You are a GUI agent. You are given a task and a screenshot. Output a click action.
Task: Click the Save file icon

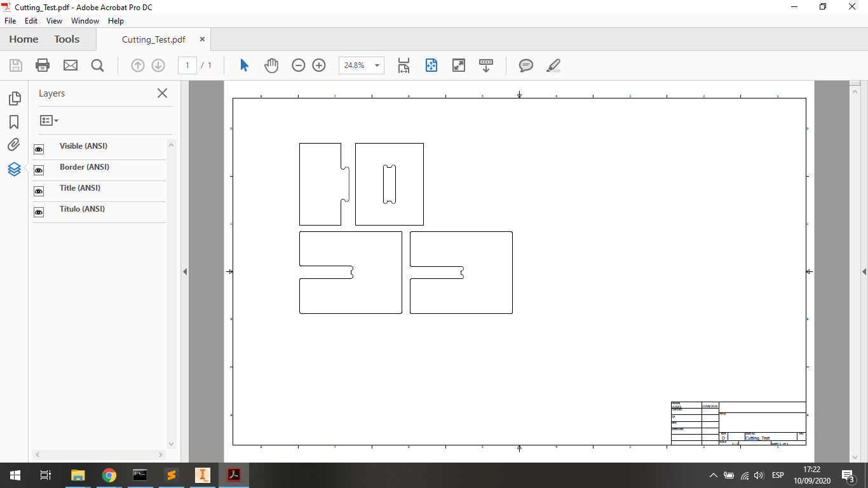[16, 65]
